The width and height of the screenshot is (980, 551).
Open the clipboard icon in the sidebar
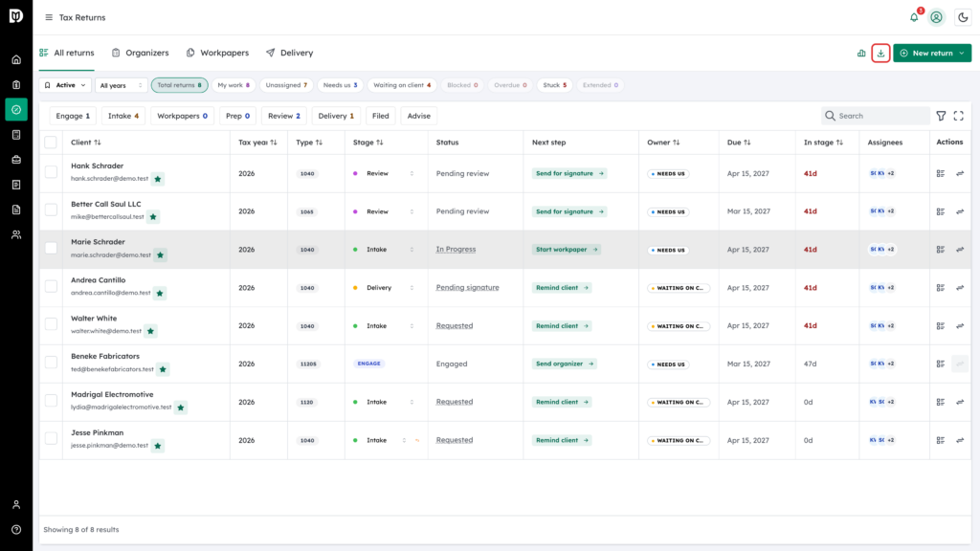pyautogui.click(x=16, y=85)
